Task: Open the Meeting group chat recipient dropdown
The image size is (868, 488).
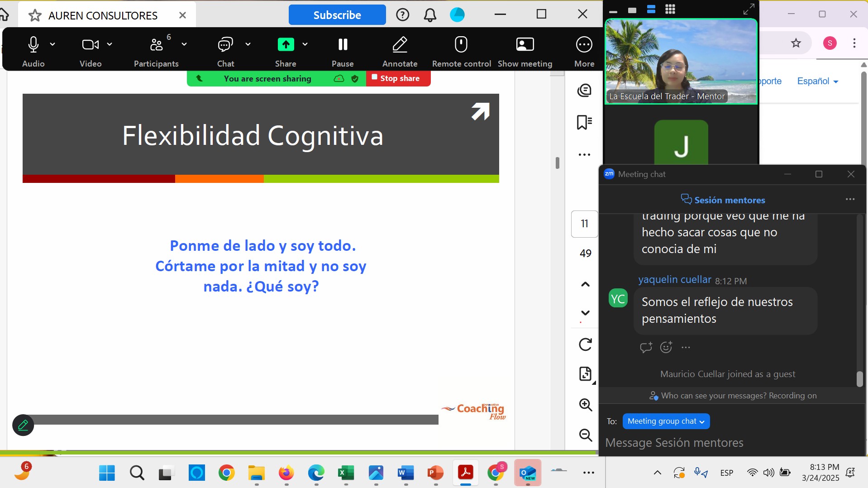Action: point(666,421)
